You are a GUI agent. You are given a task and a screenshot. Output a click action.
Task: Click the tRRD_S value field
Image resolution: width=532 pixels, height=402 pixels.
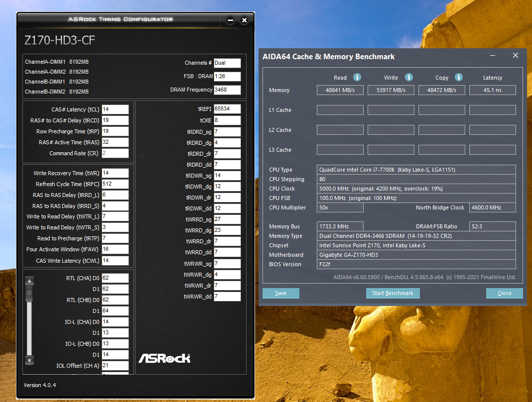[116, 206]
